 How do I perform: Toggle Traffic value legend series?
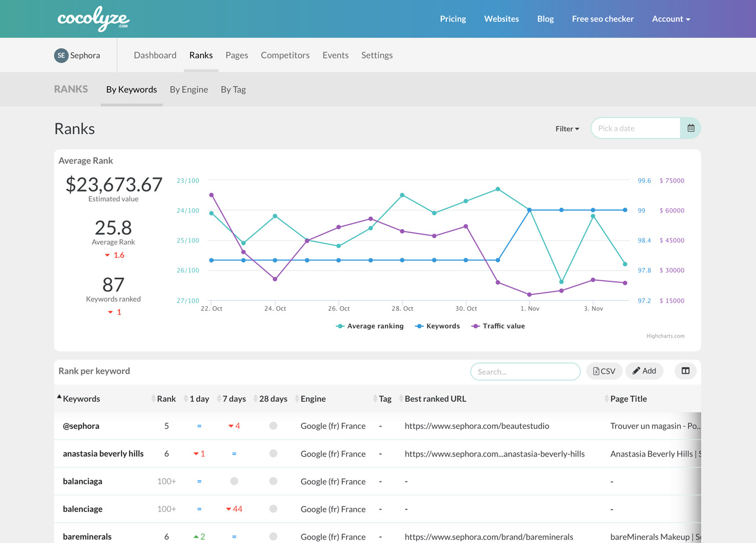point(498,326)
